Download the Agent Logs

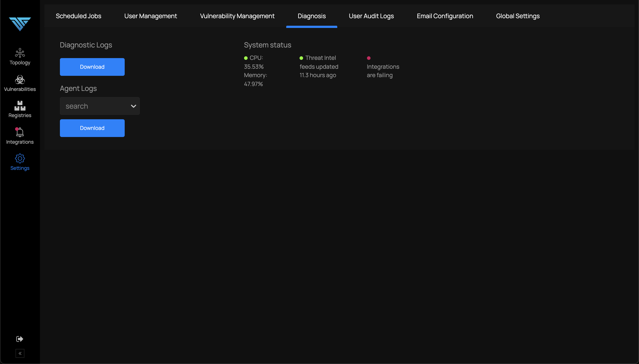click(92, 128)
